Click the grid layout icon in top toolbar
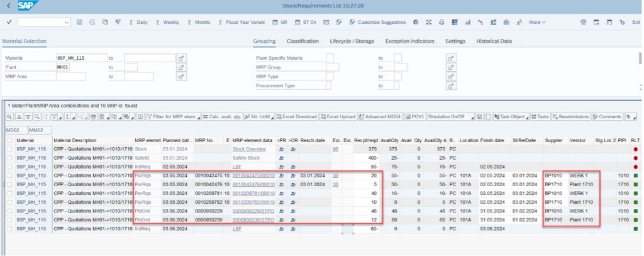 pos(455,22)
